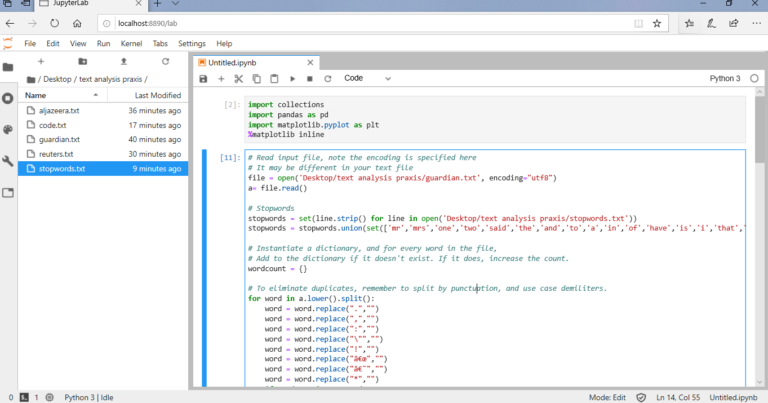Click the add notes pen icon
Viewport: 768px width, 403px height.
(x=711, y=24)
